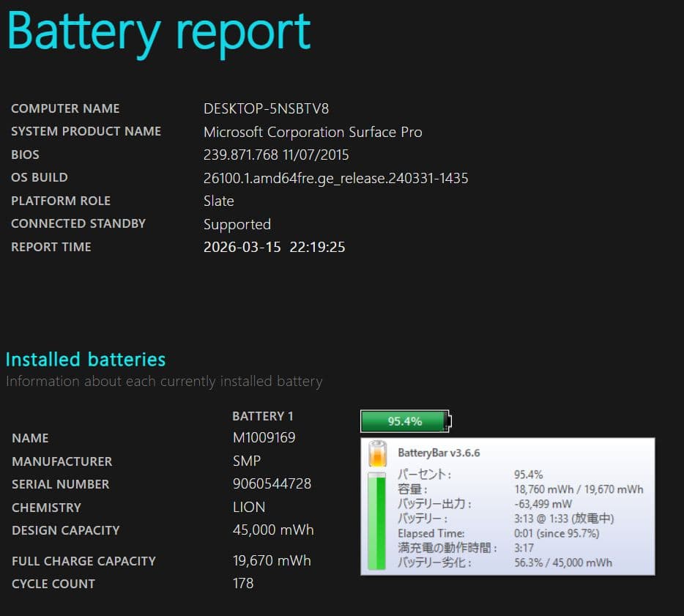
Task: Click connected standby value 'Supported'
Action: [237, 224]
